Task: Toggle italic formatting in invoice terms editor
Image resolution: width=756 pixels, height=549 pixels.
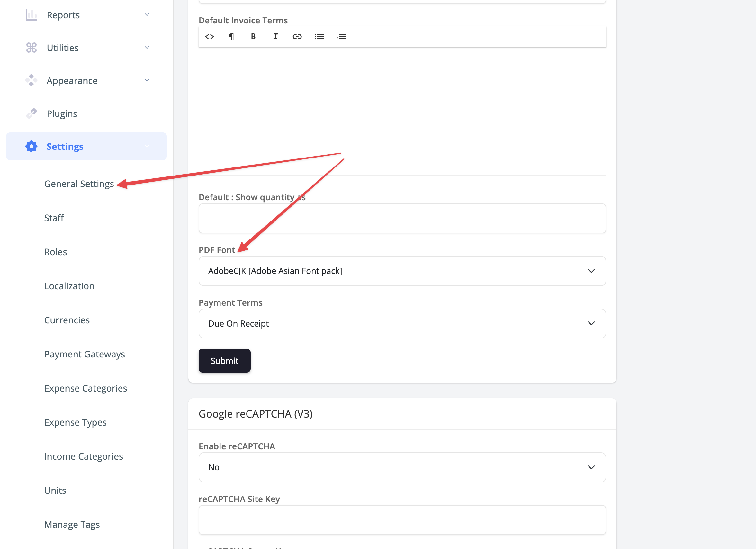Action: (275, 37)
